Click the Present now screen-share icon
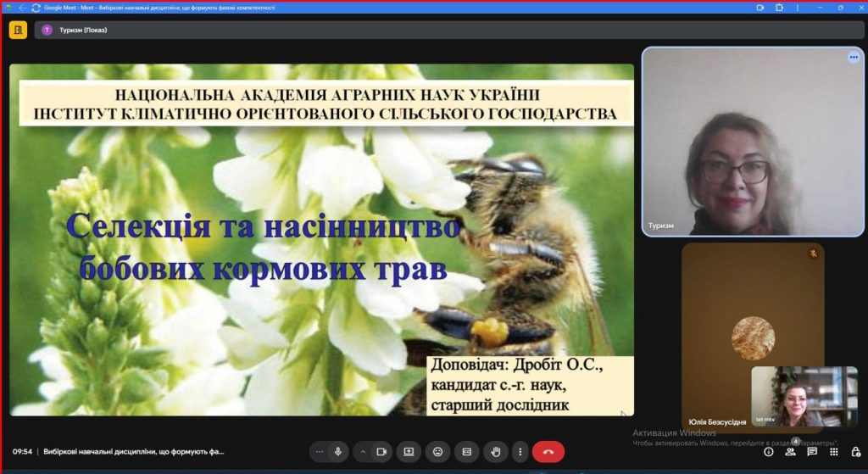Viewport: 868px width, 474px height. [x=409, y=452]
